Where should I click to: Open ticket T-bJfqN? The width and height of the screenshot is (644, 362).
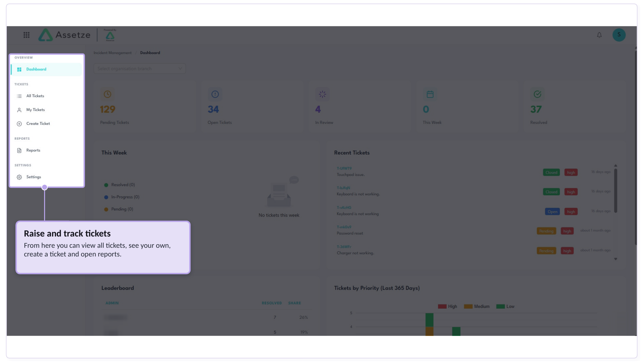coord(343,188)
